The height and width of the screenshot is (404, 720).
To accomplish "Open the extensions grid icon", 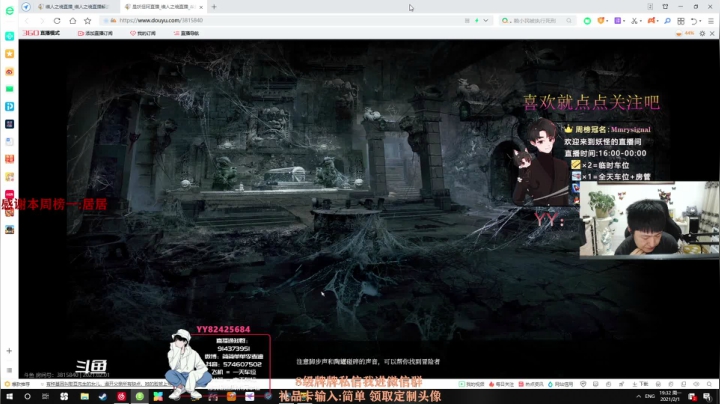I will pos(681,21).
